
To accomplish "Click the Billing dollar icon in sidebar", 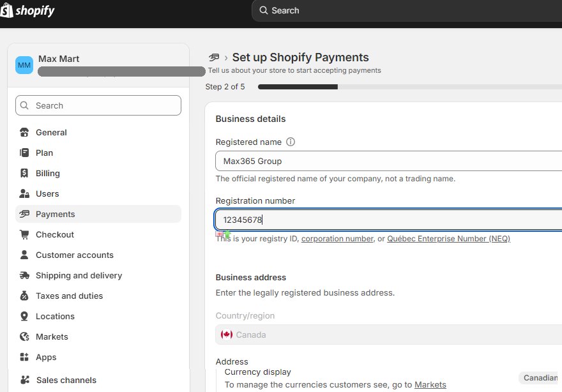I will (x=24, y=174).
